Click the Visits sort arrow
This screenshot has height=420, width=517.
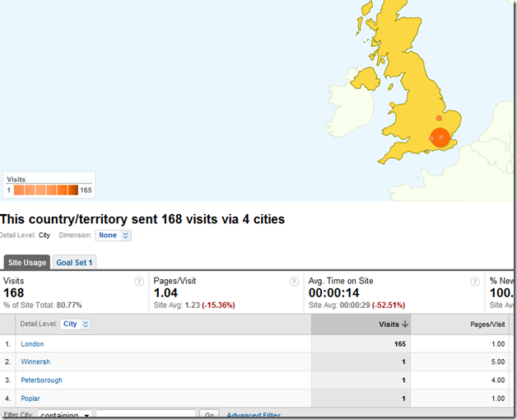[405, 324]
